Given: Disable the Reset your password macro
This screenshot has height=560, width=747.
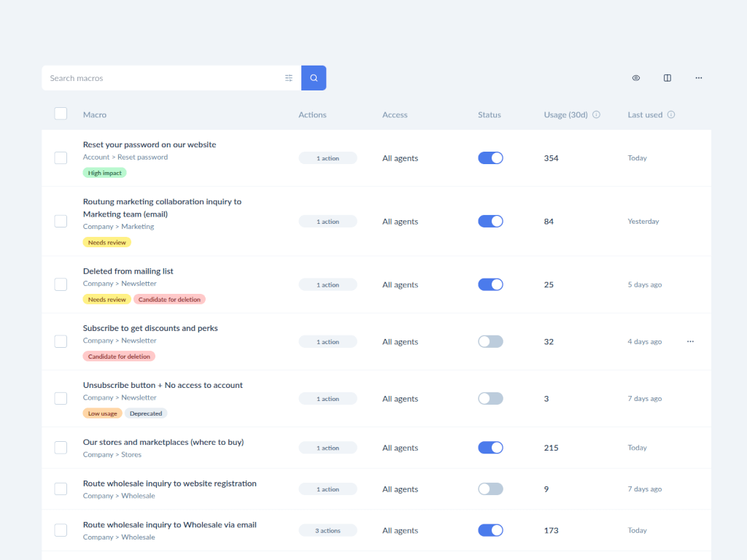Looking at the screenshot, I should (x=490, y=157).
